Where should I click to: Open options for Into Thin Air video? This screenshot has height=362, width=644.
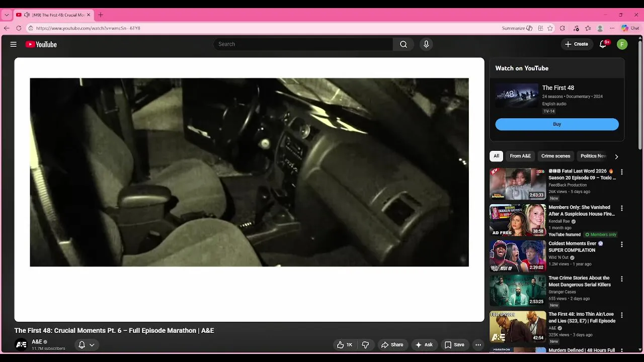[x=622, y=315]
